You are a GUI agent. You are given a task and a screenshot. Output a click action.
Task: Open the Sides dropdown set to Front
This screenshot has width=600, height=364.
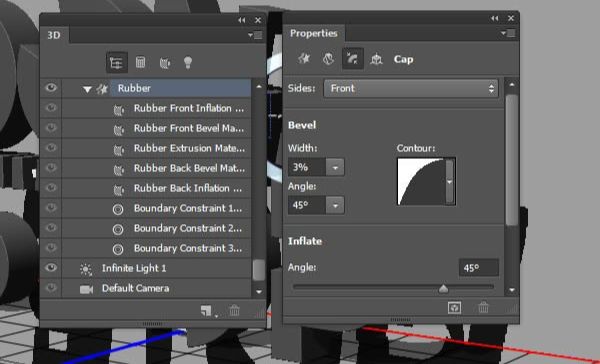(x=411, y=88)
